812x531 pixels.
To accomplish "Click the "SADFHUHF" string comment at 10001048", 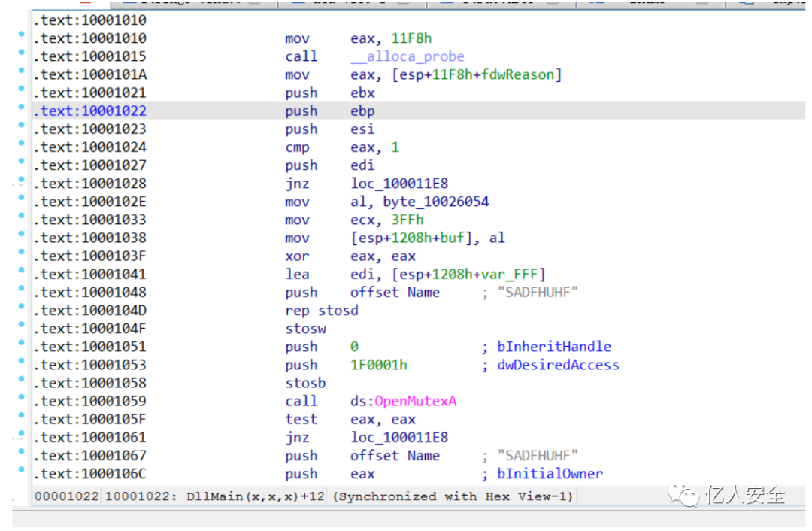I will (x=538, y=293).
